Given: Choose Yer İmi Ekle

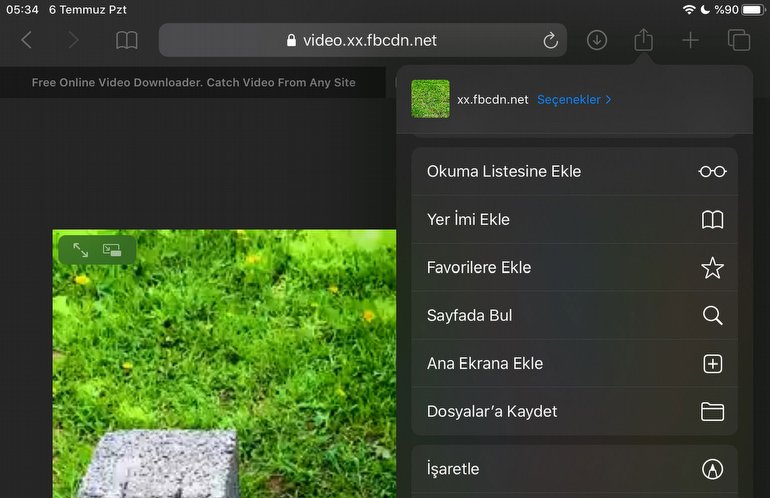Looking at the screenshot, I should click(x=575, y=220).
